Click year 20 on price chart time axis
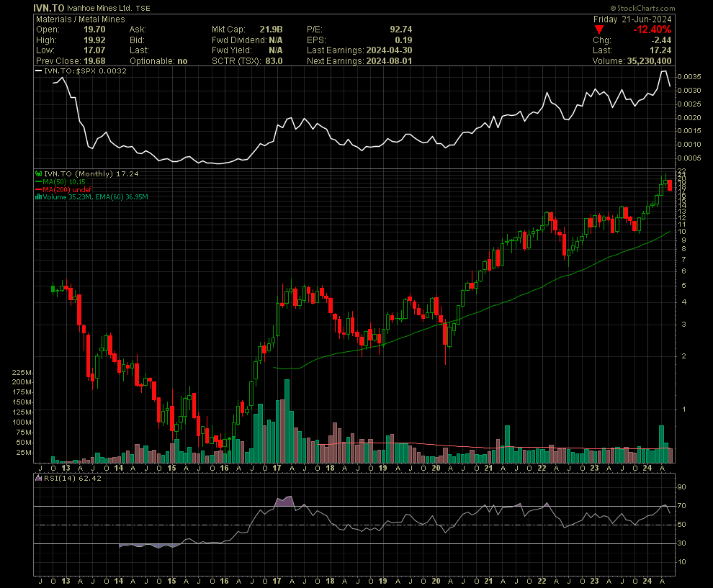 pyautogui.click(x=436, y=468)
